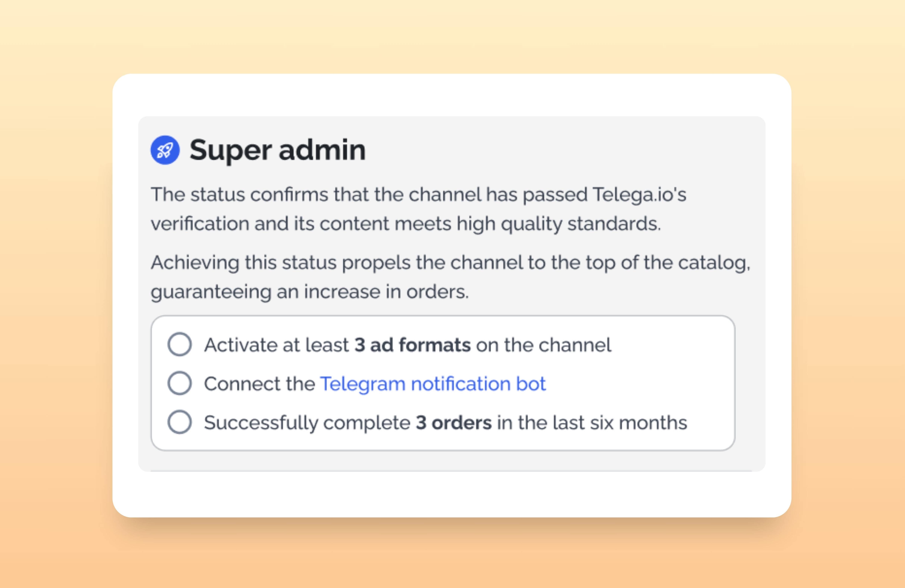
Task: Click the divider line below the requirements box
Action: [x=451, y=471]
